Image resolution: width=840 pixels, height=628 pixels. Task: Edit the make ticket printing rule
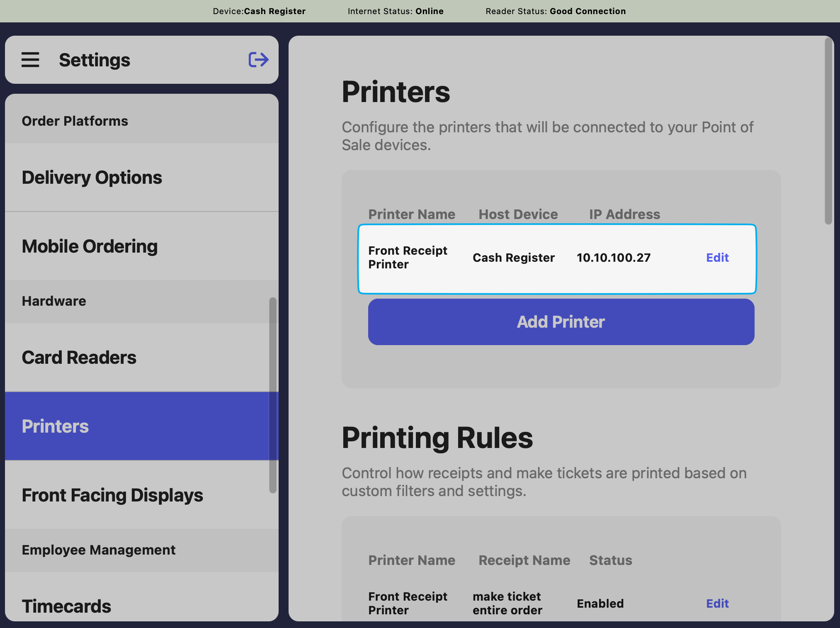717,604
